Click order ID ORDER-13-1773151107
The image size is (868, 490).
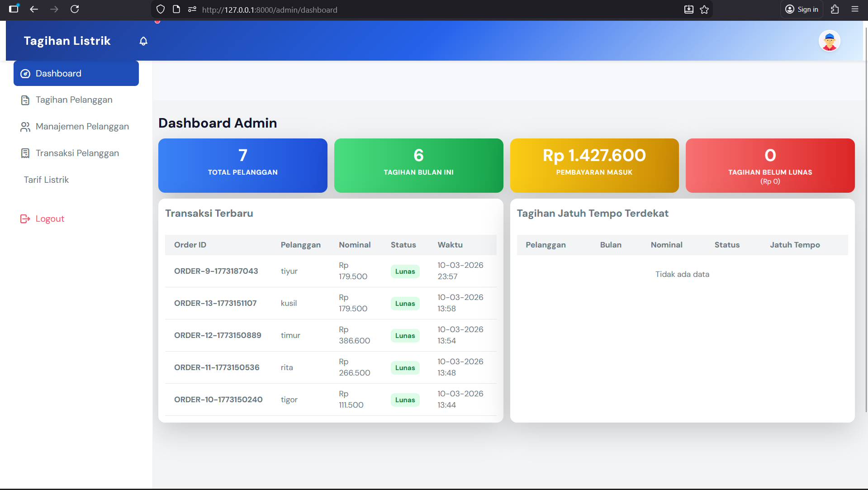(x=215, y=303)
